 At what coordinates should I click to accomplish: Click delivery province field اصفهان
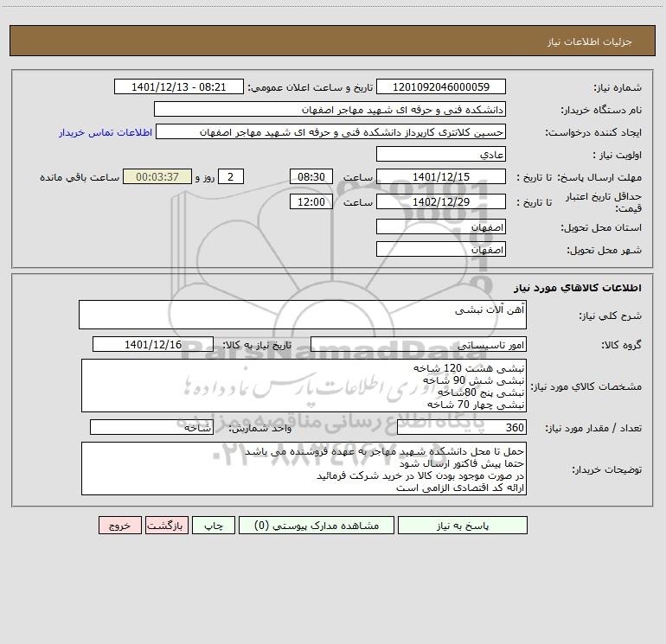(441, 226)
